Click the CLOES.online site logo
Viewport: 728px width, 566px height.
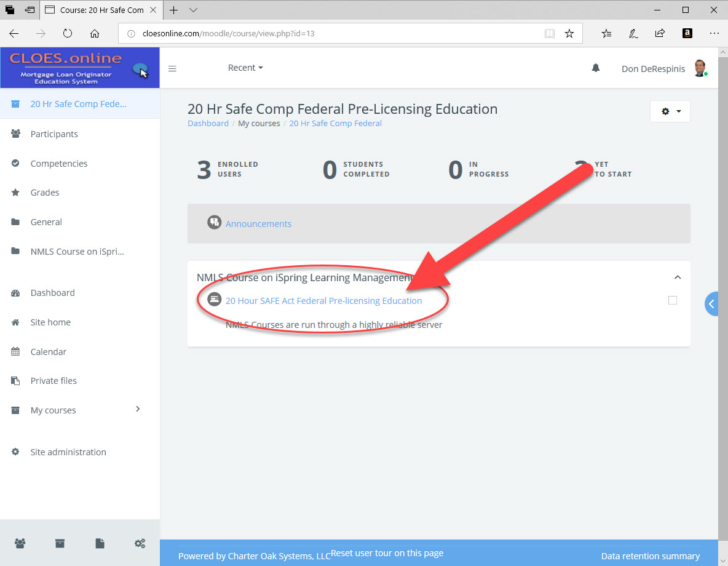(x=80, y=68)
